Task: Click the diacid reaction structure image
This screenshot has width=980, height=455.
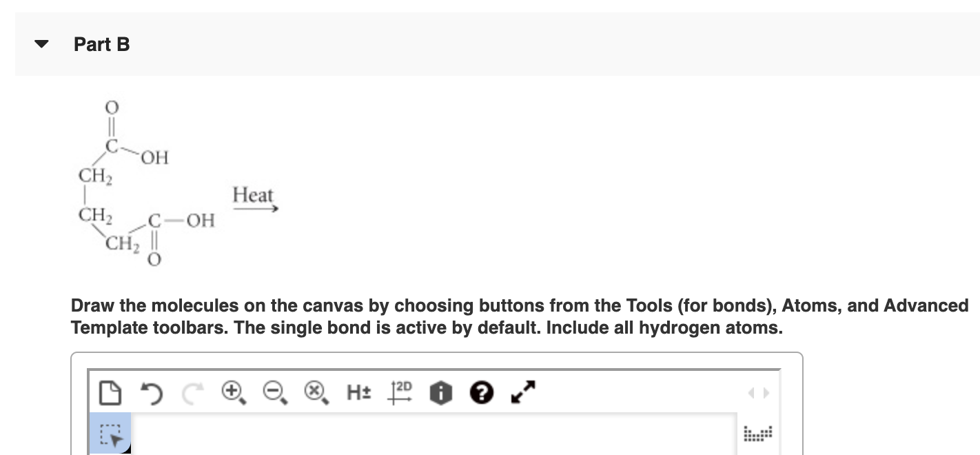Action: [145, 183]
